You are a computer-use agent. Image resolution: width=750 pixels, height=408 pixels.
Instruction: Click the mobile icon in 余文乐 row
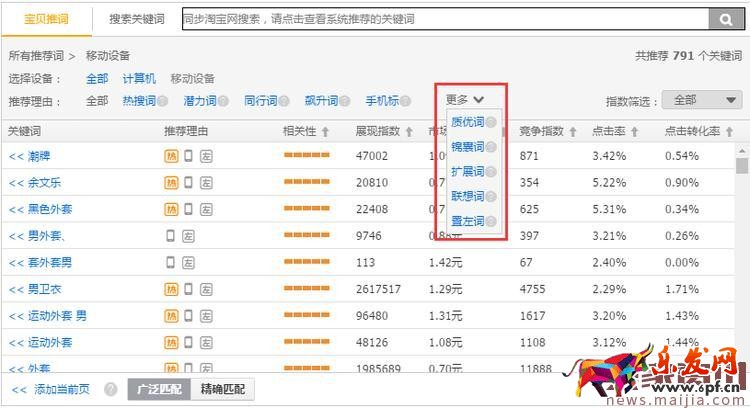tap(188, 182)
